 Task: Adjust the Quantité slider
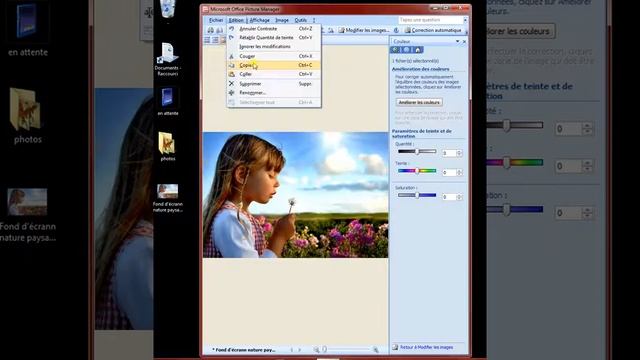pyautogui.click(x=417, y=151)
